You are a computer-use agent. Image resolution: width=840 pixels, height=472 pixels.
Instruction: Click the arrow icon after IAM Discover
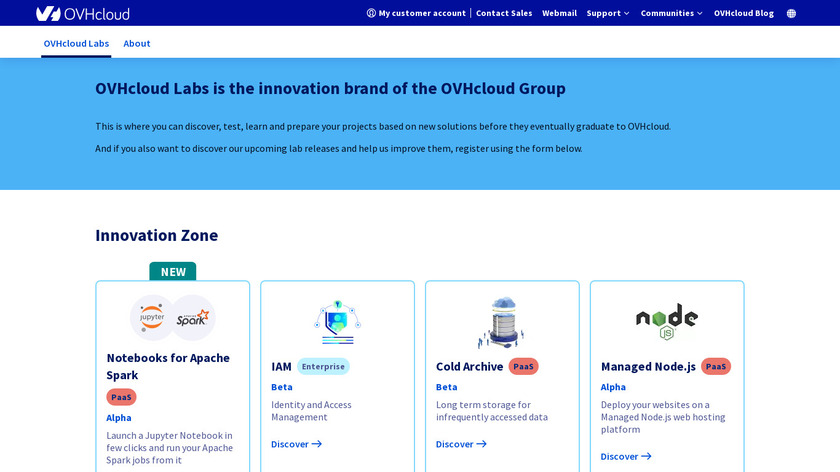pos(317,444)
